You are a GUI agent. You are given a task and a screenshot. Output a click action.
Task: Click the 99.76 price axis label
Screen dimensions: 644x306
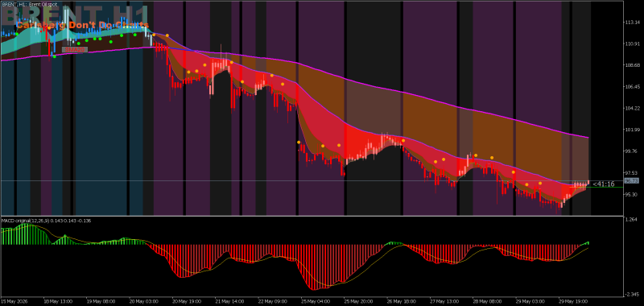[x=632, y=151]
